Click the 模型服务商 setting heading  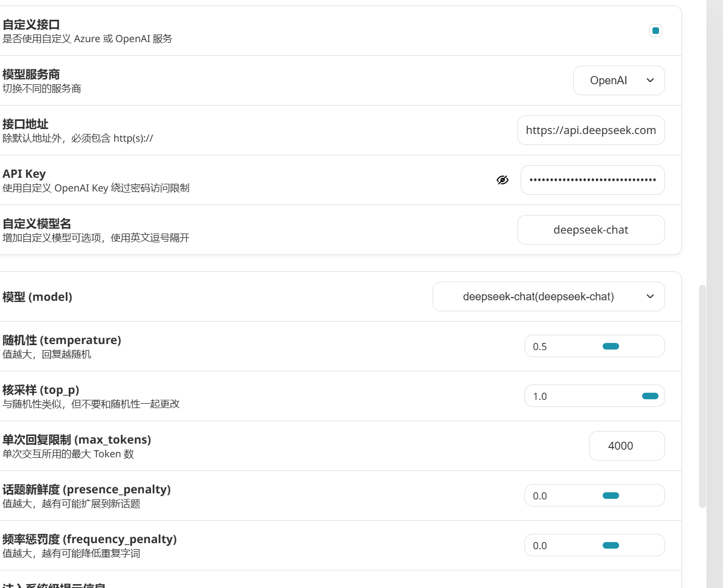point(31,74)
